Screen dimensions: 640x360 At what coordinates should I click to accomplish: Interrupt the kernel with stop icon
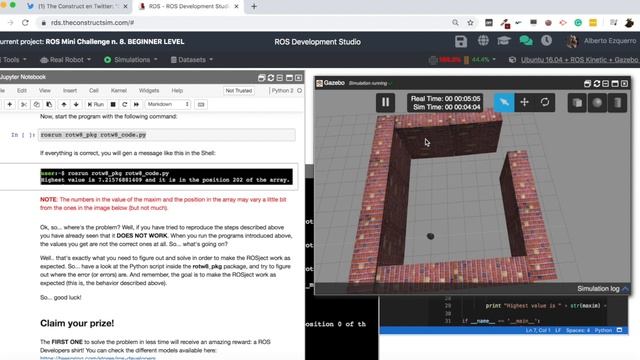pos(113,104)
